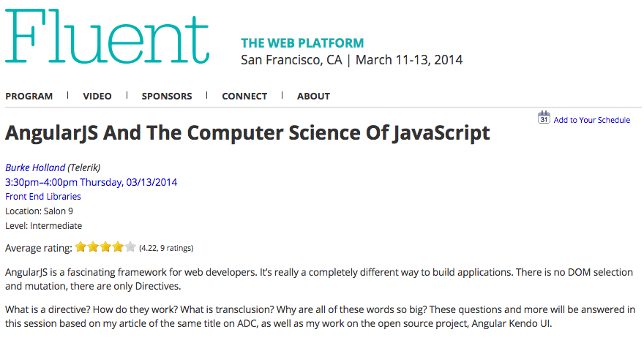Click the session title AngularJS And The Computer Science
Viewport: 644px width, 343px height.
(x=247, y=133)
